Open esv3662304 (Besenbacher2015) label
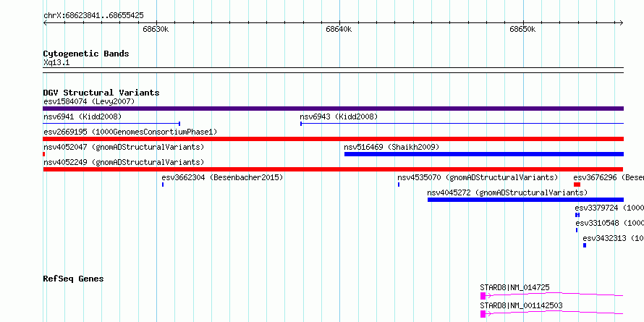 222,177
